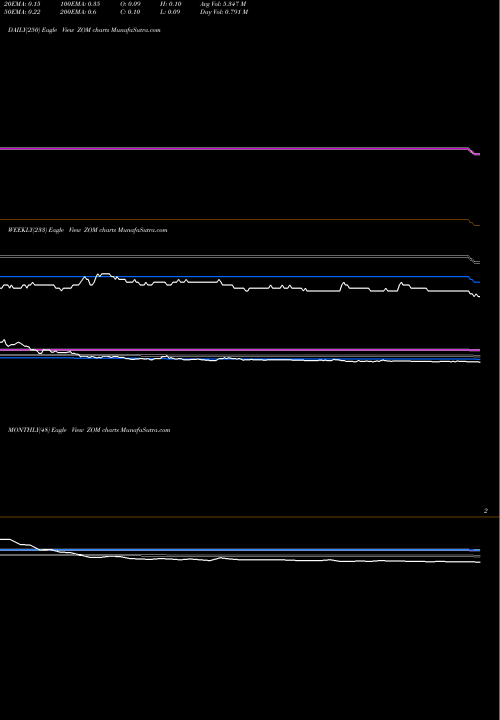Click the 20EMA: 0.15 value
This screenshot has height=720, width=500.
pyautogui.click(x=22, y=4)
